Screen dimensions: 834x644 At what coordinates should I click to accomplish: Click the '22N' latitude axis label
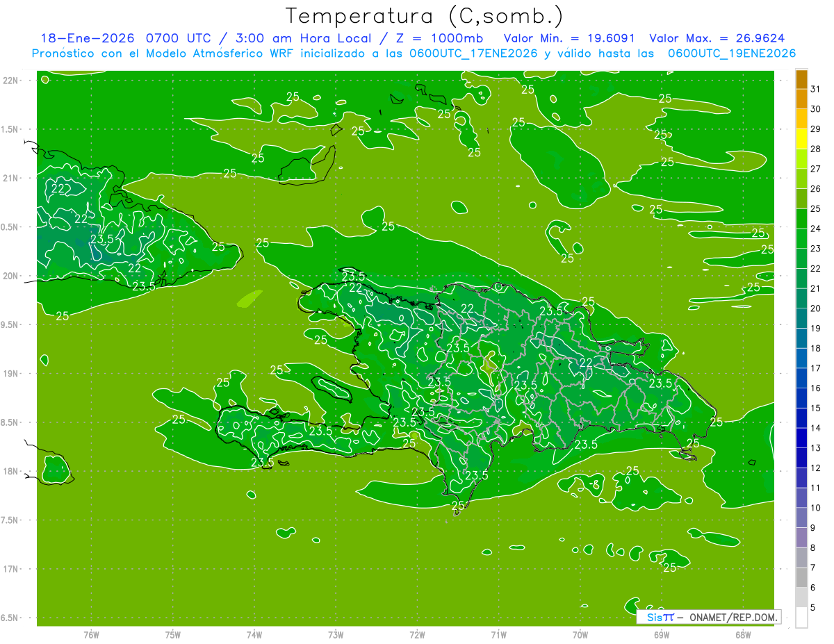11,81
